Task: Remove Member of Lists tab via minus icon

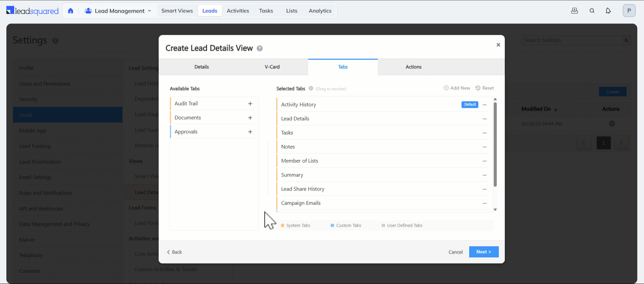Action: [x=485, y=161]
